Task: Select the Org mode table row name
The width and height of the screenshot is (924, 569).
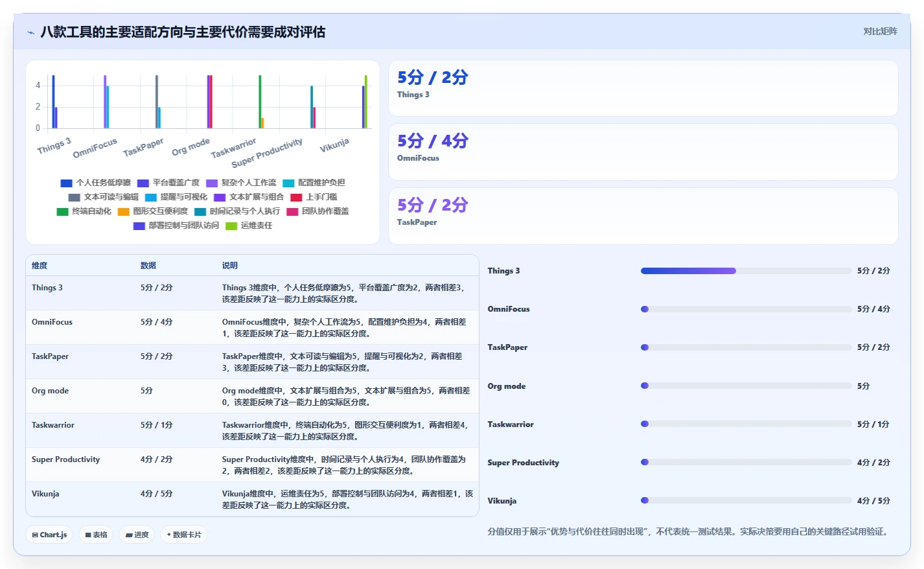Action: (50, 391)
